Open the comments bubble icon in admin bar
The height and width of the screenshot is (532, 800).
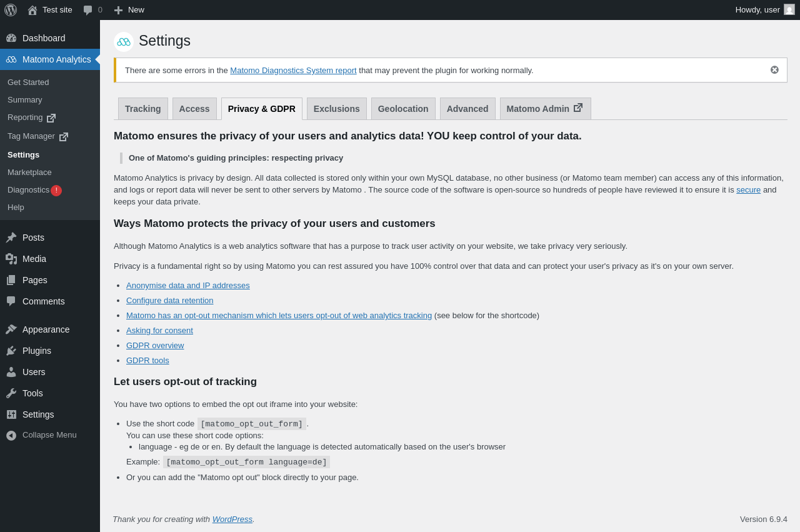(87, 10)
